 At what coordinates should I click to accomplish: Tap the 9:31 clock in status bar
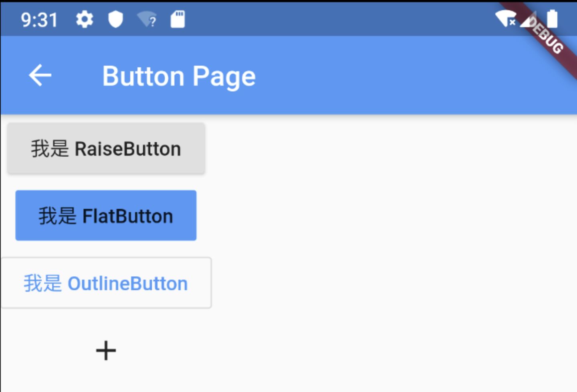point(39,20)
